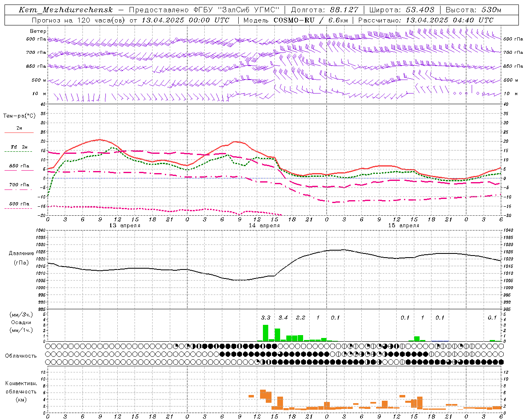Click the Давление pressure panel label

pyautogui.click(x=21, y=253)
